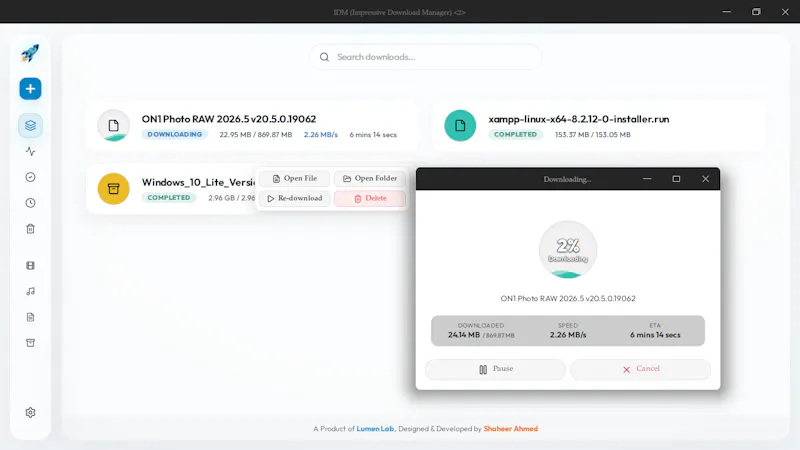Select xampp-linux-x64 installer title

tap(579, 119)
